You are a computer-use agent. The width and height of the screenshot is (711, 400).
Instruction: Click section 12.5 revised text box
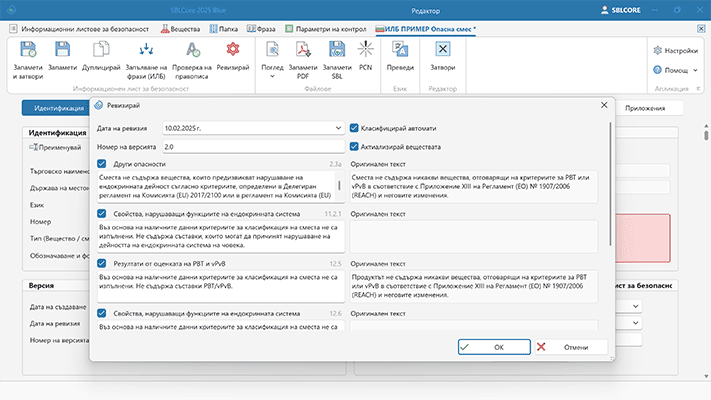pyautogui.click(x=221, y=286)
